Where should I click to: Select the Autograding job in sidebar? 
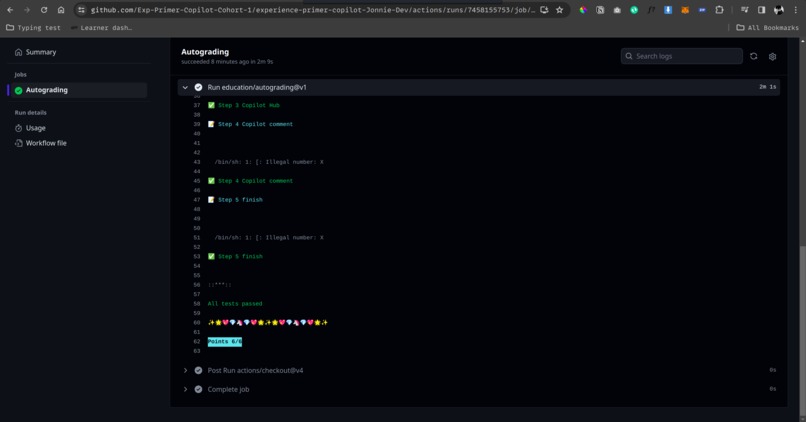click(79, 90)
